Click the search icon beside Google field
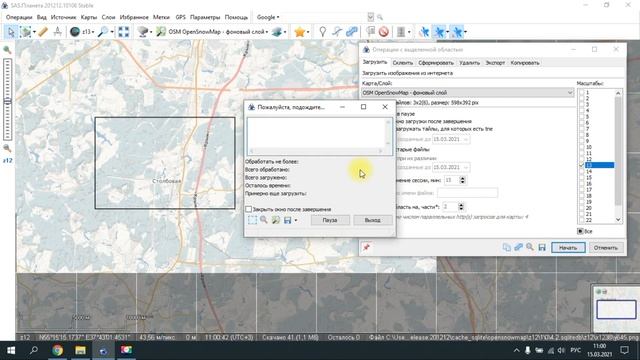The width and height of the screenshot is (640, 360). pos(380,17)
